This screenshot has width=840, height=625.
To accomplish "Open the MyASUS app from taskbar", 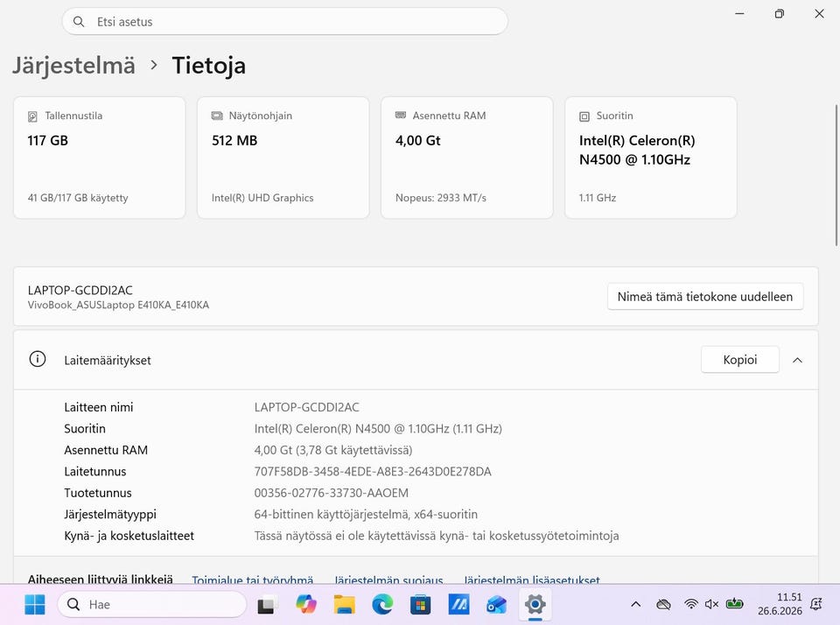I will [459, 605].
